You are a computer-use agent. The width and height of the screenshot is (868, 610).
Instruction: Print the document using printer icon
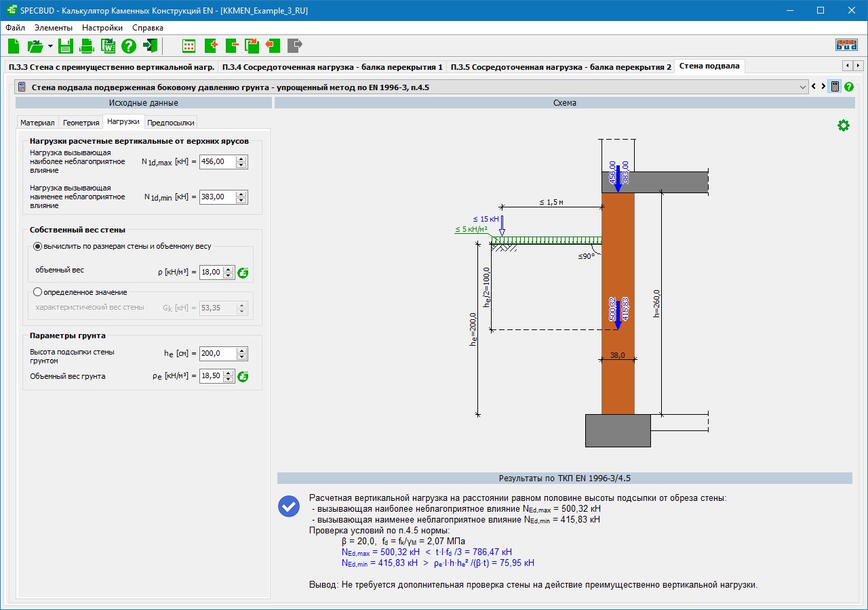pyautogui.click(x=87, y=46)
